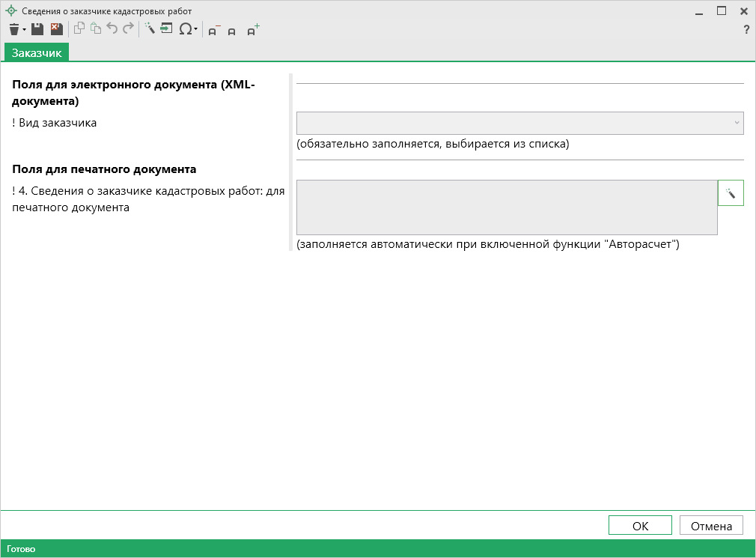Click the trash clear icon in toolbar

pyautogui.click(x=13, y=29)
